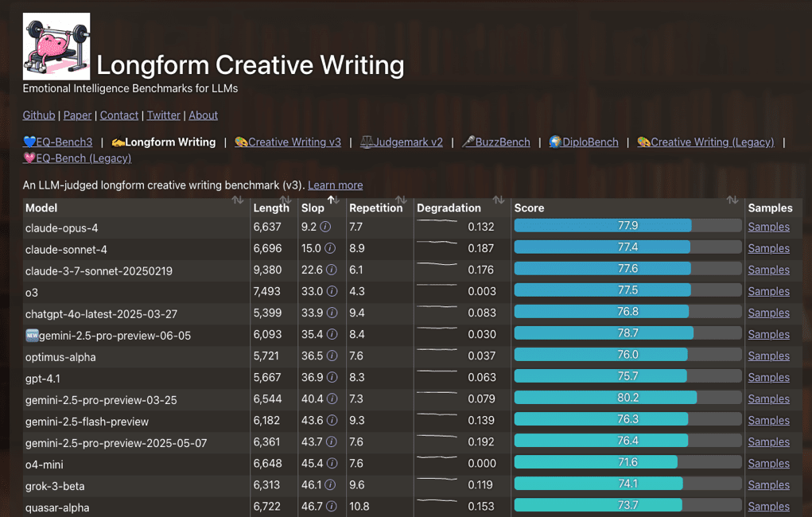Open the Github link
812x517 pixels.
[39, 115]
